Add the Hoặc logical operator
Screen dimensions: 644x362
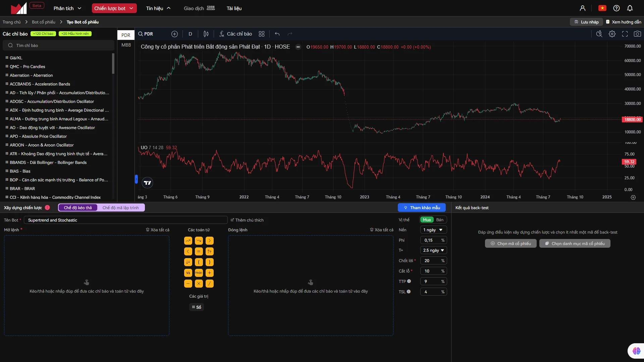[199, 273]
